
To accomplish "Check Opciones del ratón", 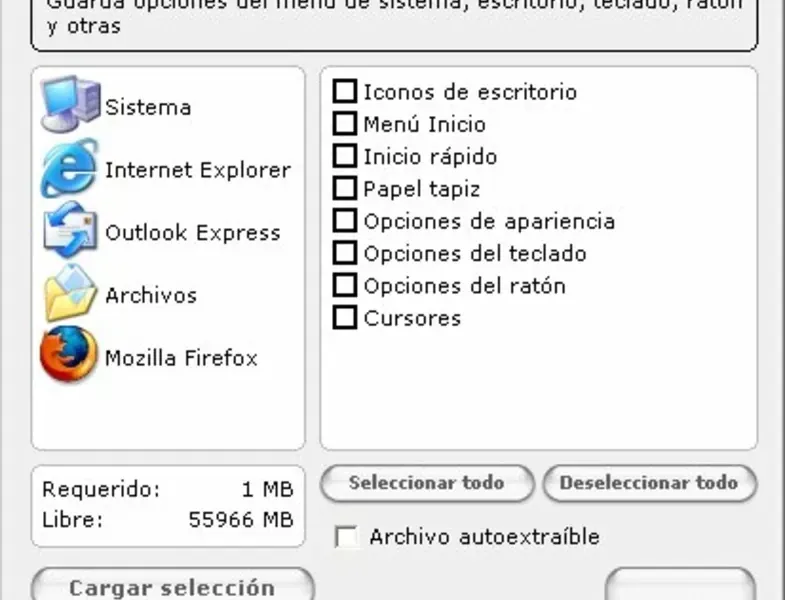I will tap(345, 285).
